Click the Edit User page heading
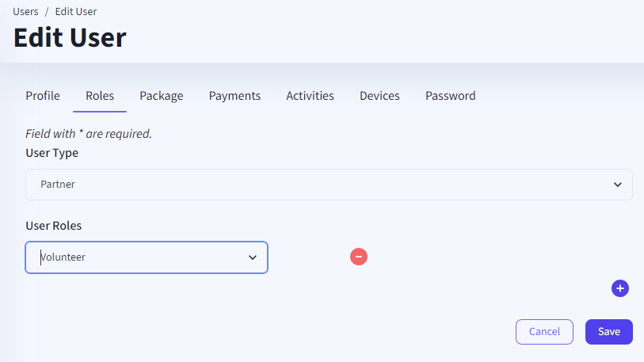The height and width of the screenshot is (362, 644). coord(70,37)
